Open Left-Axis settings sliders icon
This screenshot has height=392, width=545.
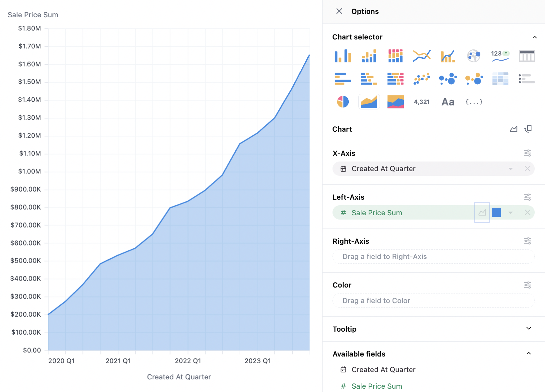[527, 197]
